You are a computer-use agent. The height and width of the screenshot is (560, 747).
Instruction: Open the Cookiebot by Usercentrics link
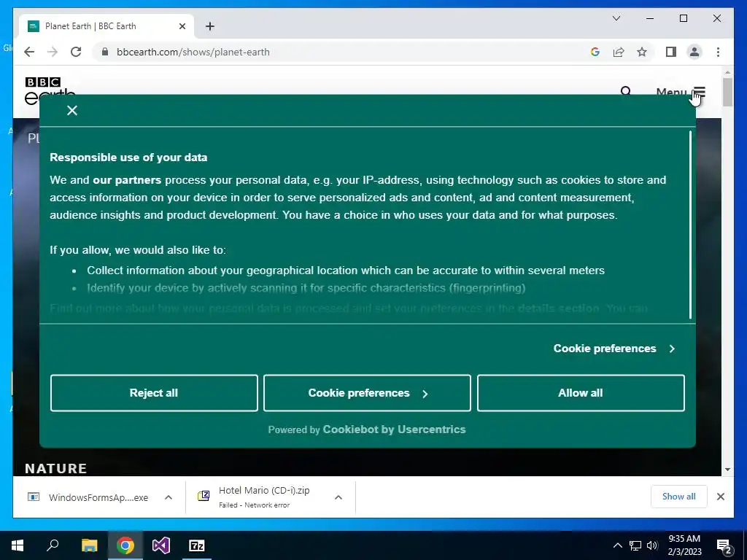394,429
